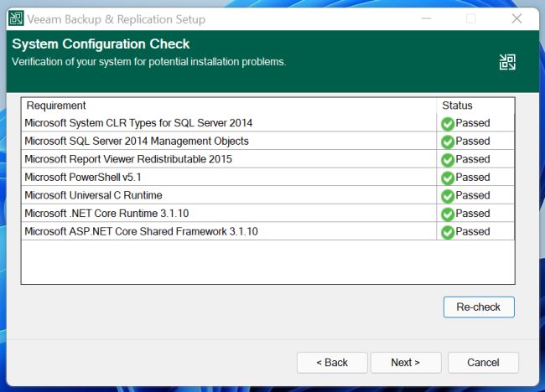Click passed icon for ASP.NET Core Shared Framework
545x392 pixels.
[448, 232]
